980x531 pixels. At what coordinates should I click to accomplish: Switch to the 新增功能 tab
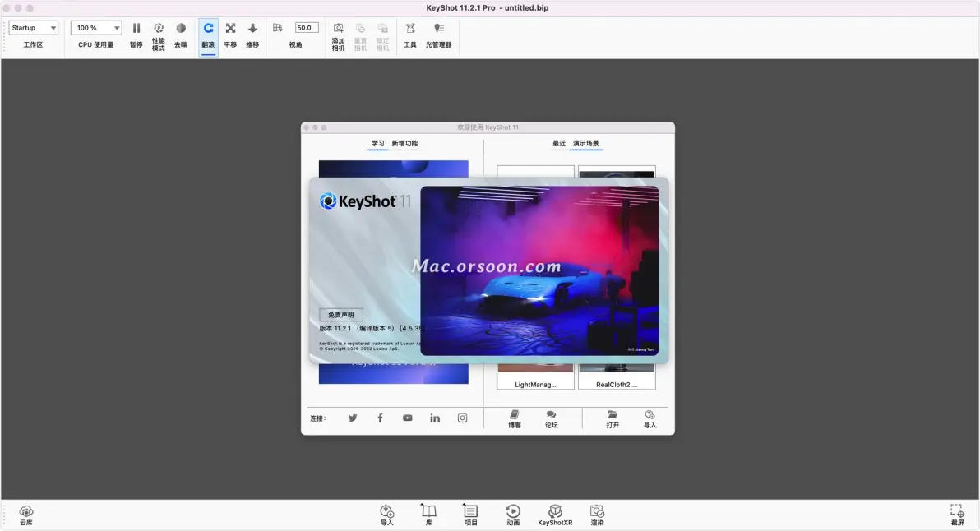405,144
